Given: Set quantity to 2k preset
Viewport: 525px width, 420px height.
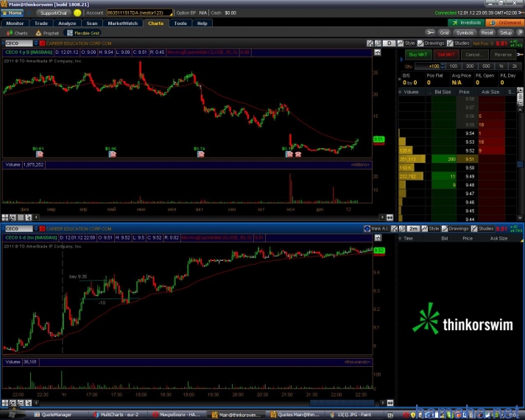Looking at the screenshot, I should [x=515, y=66].
